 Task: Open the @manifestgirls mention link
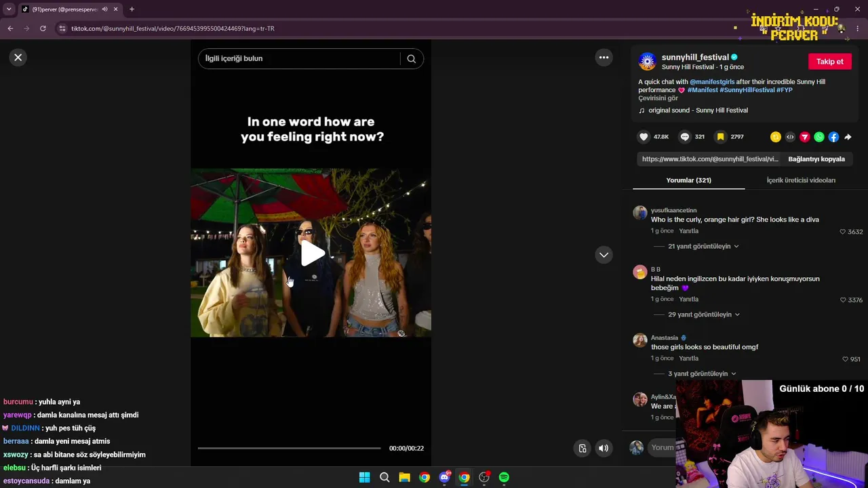[x=712, y=82]
